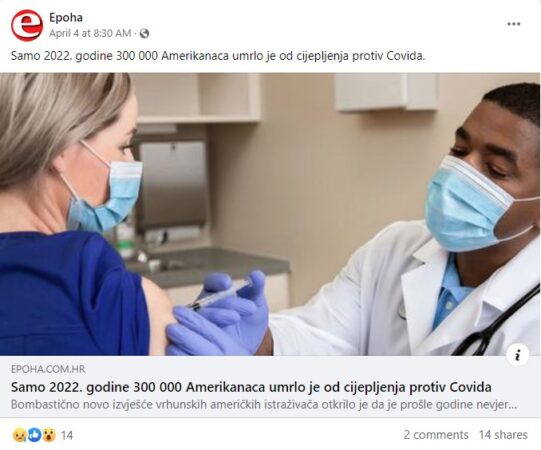Viewport: 541px width, 450px height.
Task: Show the 2 comments
Action: tap(436, 435)
